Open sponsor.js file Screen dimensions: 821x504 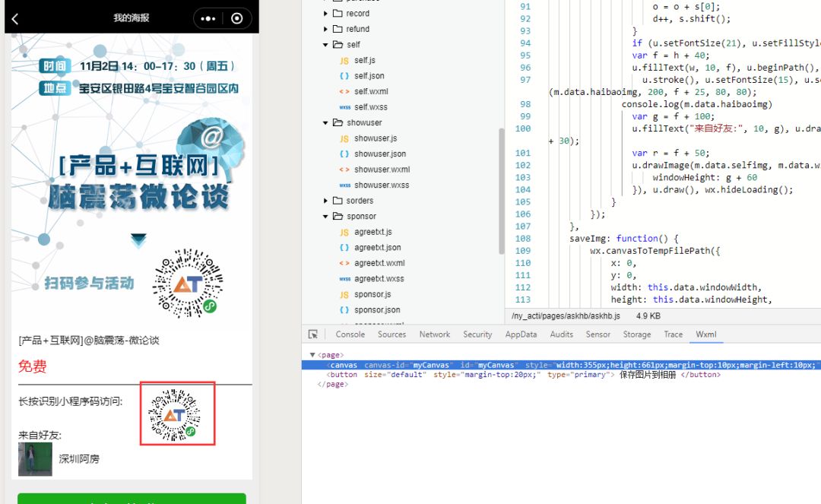click(372, 295)
